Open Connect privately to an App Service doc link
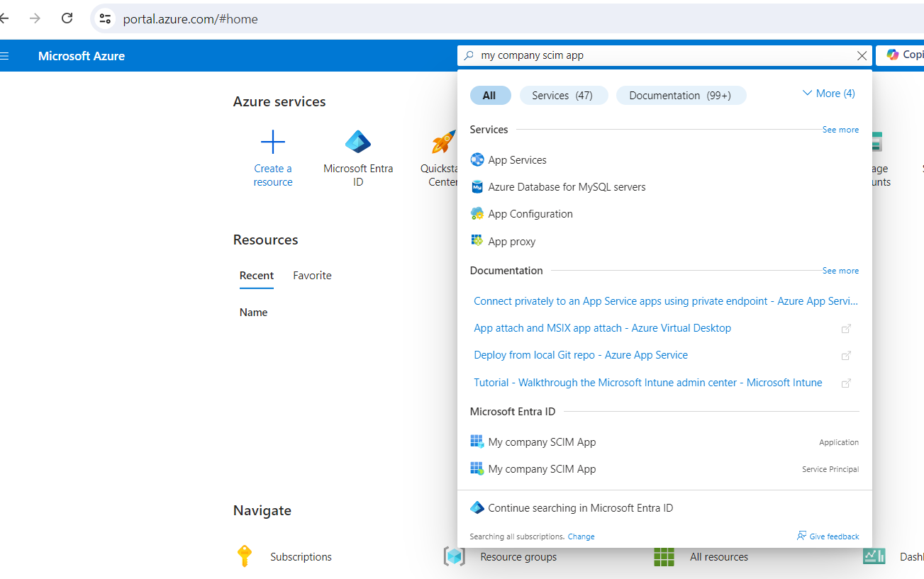924x579 pixels. (666, 301)
